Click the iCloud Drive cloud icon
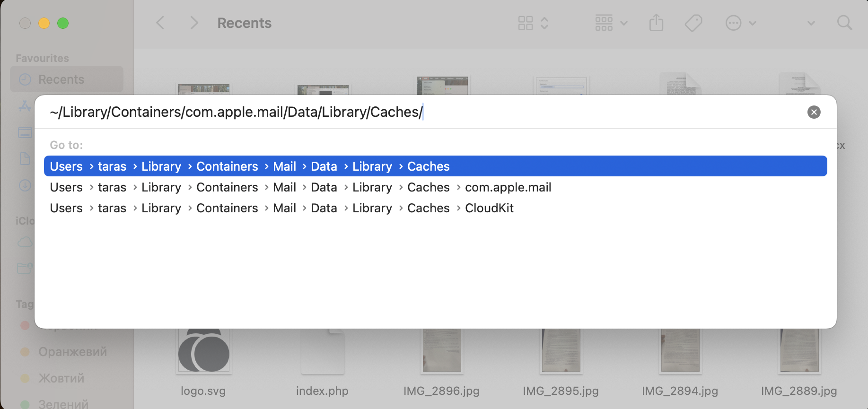Screen dimensions: 868x409 [25, 242]
